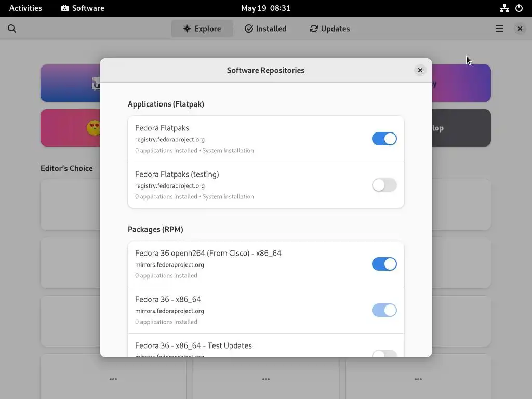
Task: Switch to the Explore tab
Action: (202, 29)
